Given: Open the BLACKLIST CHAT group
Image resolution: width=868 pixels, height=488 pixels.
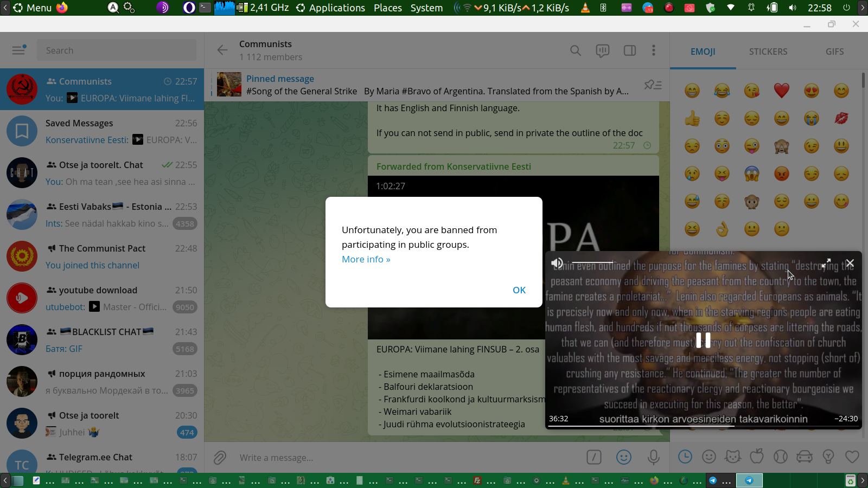Looking at the screenshot, I should click(x=102, y=340).
